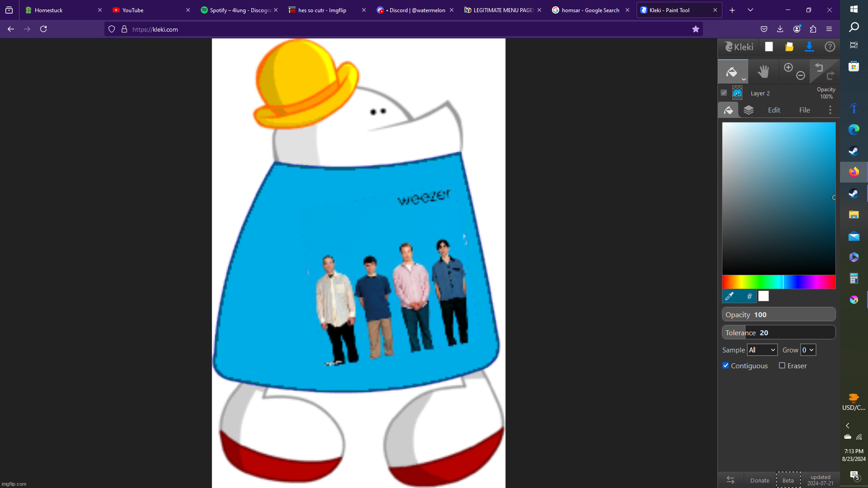
Task: Click the white secondary color swatch
Action: click(764, 296)
